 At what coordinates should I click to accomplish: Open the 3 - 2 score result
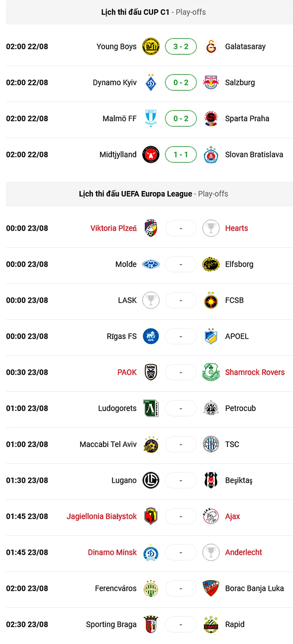coord(181,47)
